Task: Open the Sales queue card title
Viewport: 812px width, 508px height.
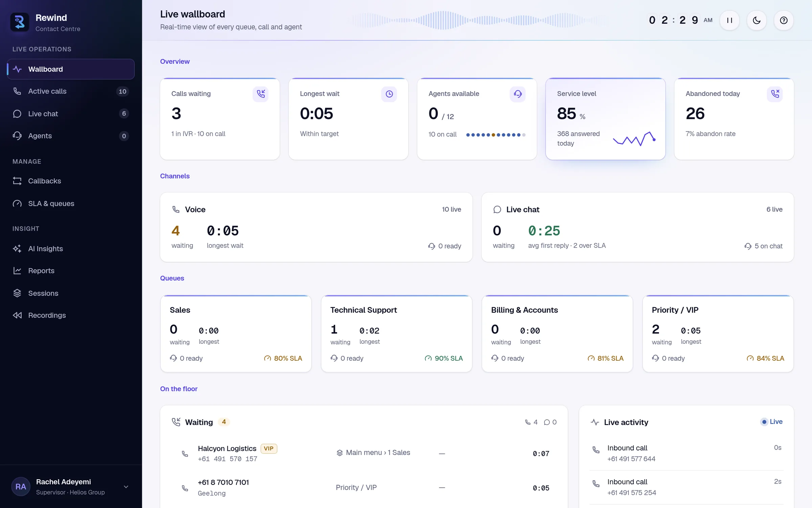Action: point(180,310)
